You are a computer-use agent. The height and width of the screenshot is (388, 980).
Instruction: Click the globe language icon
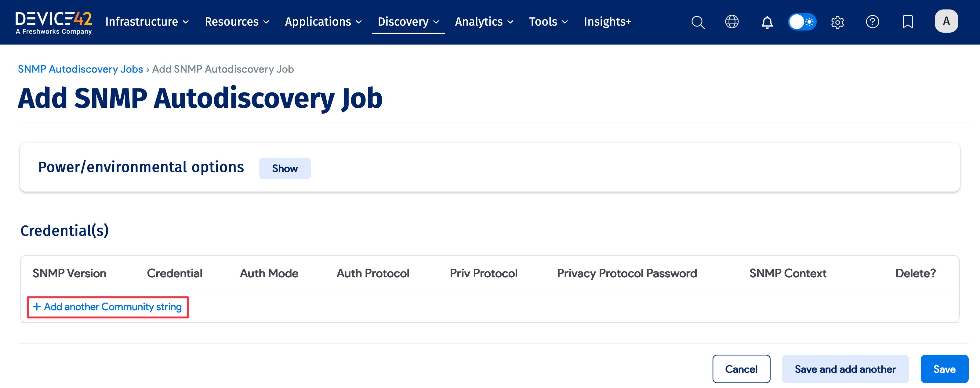pyautogui.click(x=731, y=22)
